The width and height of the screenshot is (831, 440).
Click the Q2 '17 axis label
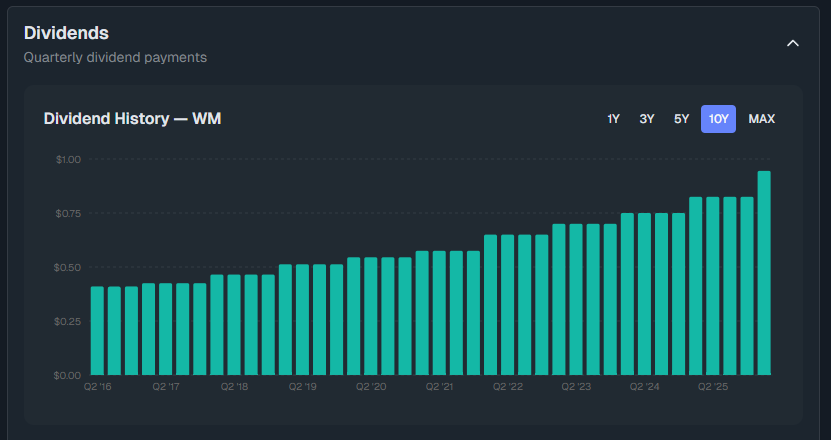click(x=166, y=386)
